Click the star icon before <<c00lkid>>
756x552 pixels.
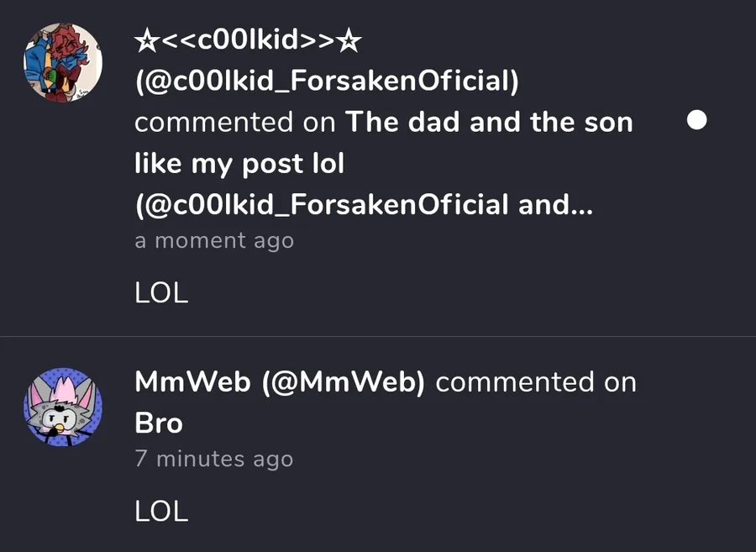pos(144,39)
